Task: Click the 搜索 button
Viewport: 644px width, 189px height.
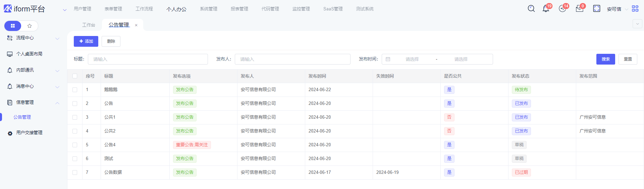Action: point(605,59)
